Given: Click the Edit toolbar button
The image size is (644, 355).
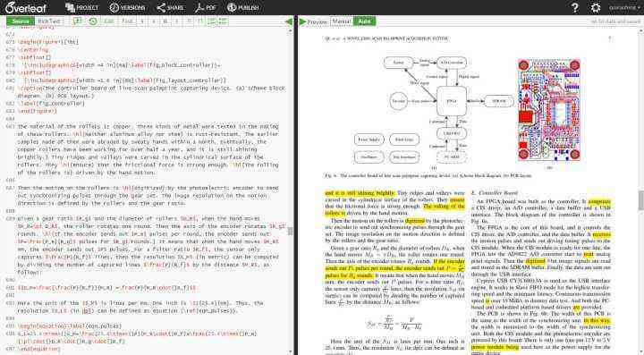Looking at the screenshot, I should (x=109, y=21).
